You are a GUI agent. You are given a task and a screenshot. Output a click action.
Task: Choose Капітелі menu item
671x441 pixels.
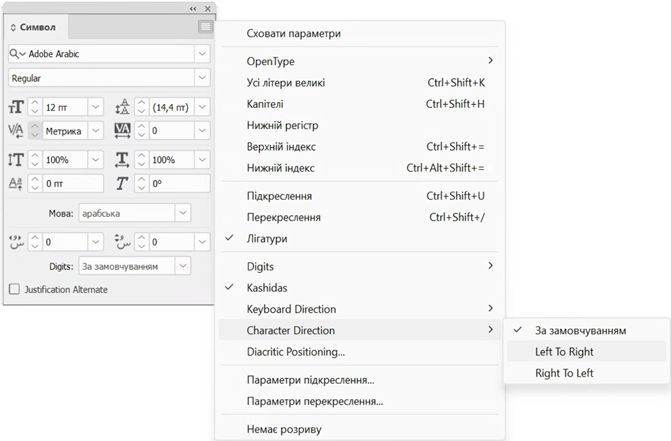coord(359,104)
